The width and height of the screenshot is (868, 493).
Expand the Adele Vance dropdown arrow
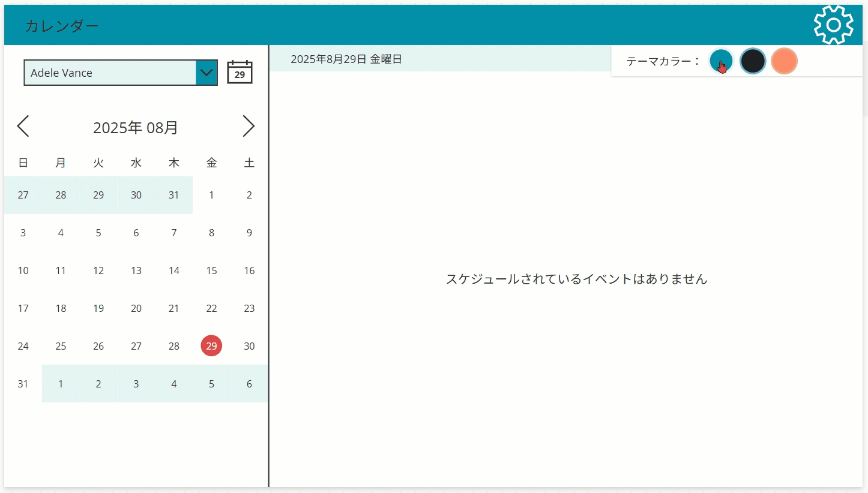(206, 73)
